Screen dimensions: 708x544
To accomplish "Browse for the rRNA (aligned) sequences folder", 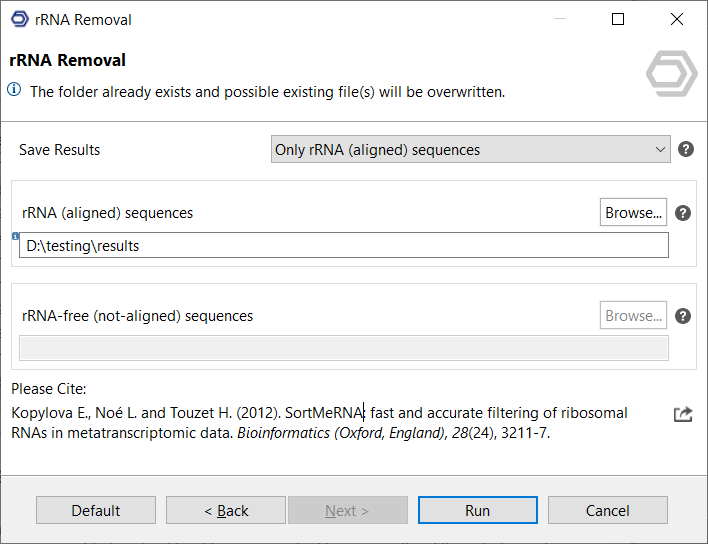I will 633,212.
